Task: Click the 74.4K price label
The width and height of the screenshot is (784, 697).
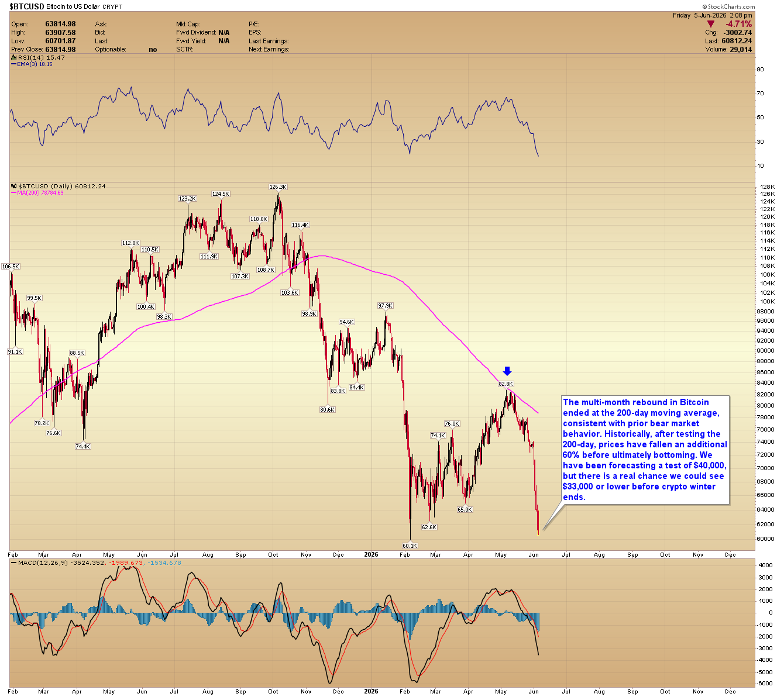Action: pos(83,446)
